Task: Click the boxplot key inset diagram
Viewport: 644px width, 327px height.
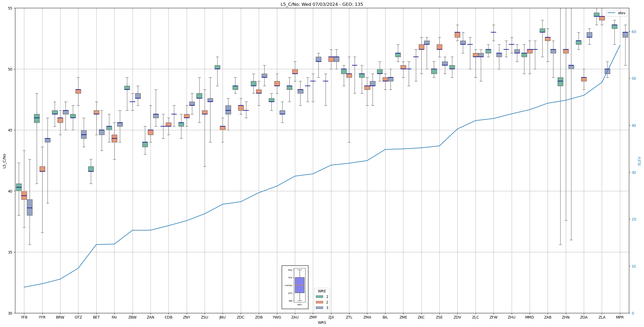Action: pyautogui.click(x=295, y=287)
